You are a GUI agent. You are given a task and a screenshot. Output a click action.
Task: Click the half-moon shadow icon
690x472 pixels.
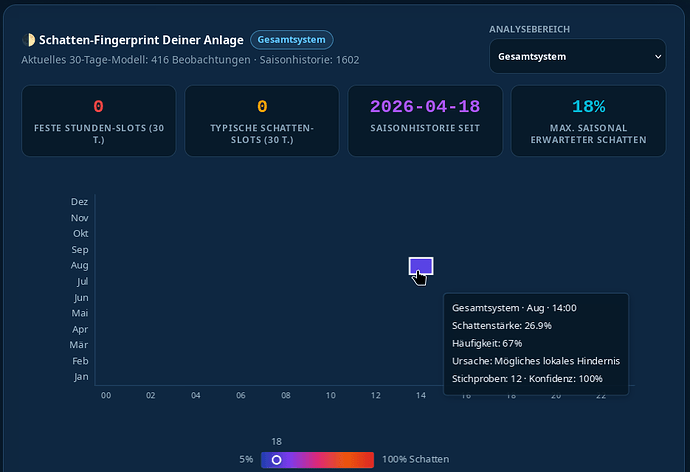coord(29,40)
